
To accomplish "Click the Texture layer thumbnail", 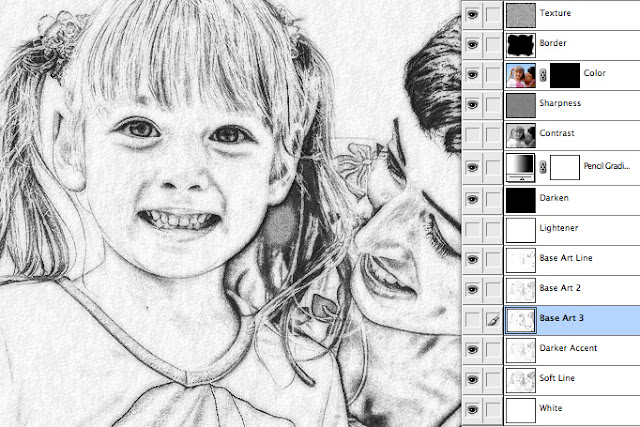I will click(x=521, y=16).
